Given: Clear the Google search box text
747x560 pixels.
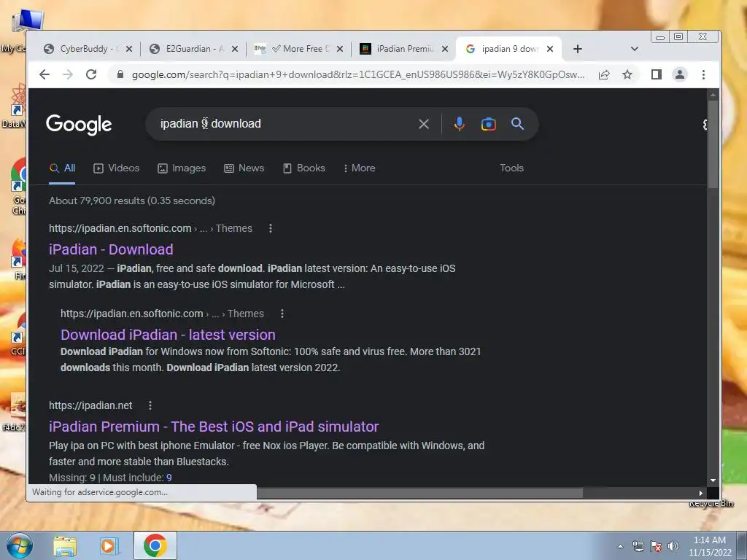Looking at the screenshot, I should point(424,124).
